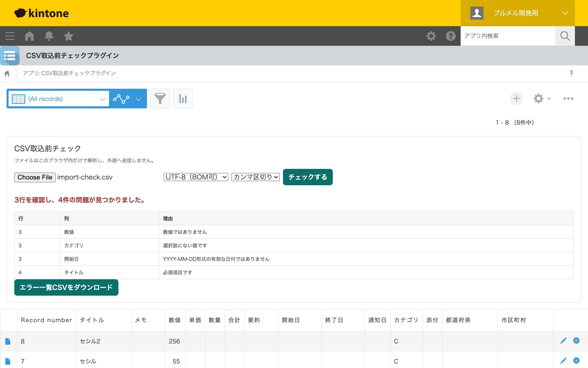The image size is (588, 368).
Task: Open details of record 8
Action: tap(8, 341)
